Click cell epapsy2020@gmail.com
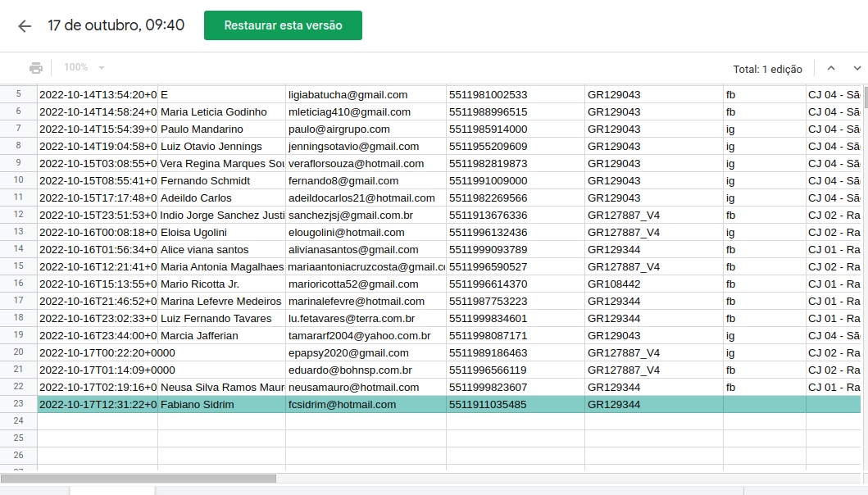 (x=366, y=352)
